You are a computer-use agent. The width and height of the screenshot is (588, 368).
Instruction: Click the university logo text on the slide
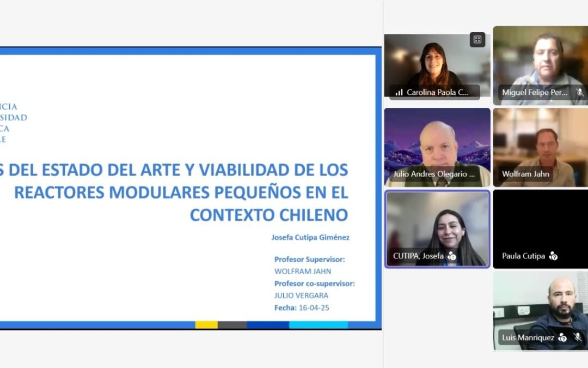[14, 123]
